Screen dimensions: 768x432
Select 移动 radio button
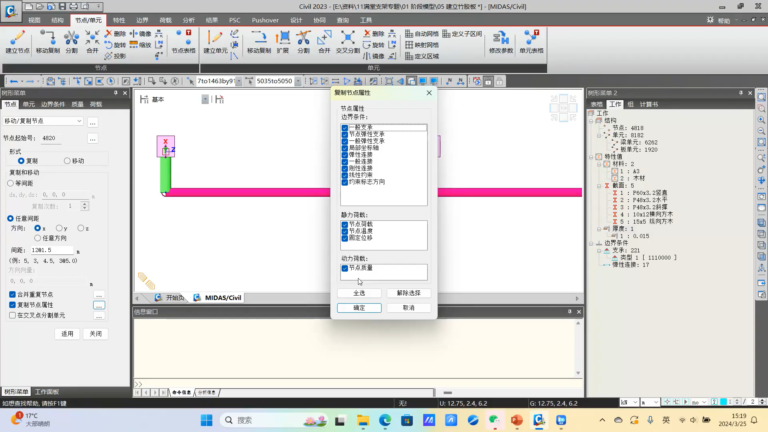[67, 161]
